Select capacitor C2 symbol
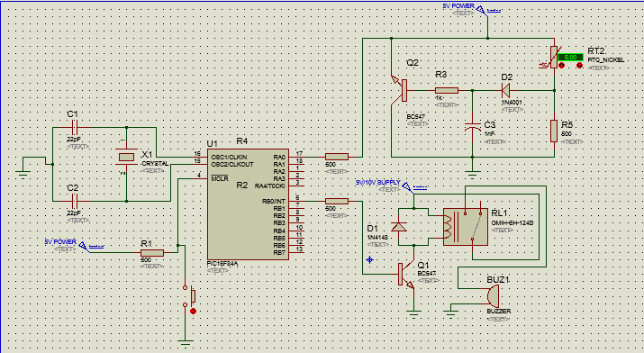The width and height of the screenshot is (644, 353). click(75, 201)
